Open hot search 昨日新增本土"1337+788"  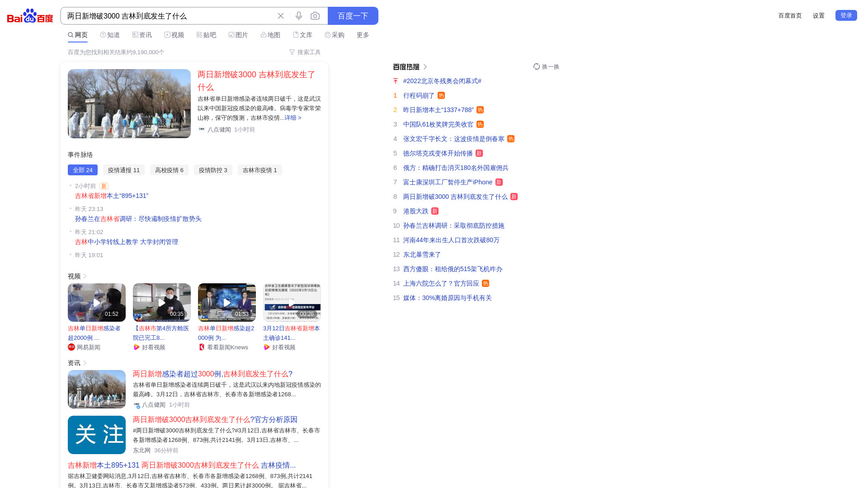(x=439, y=110)
